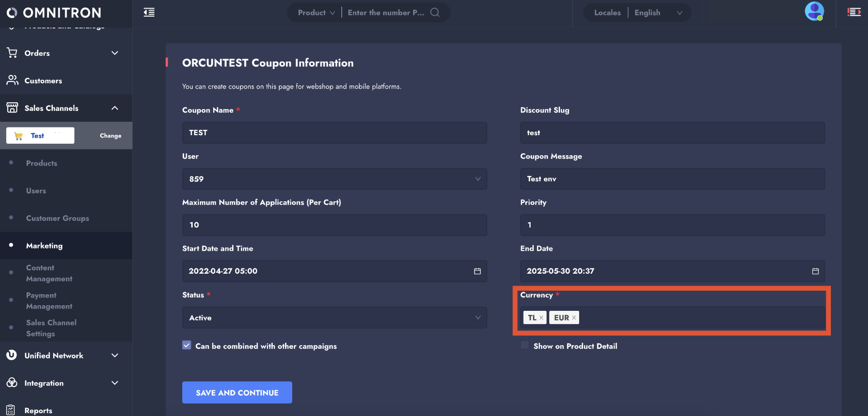Collapse the sidebar with the menu fold icon
The width and height of the screenshot is (868, 416).
(149, 12)
